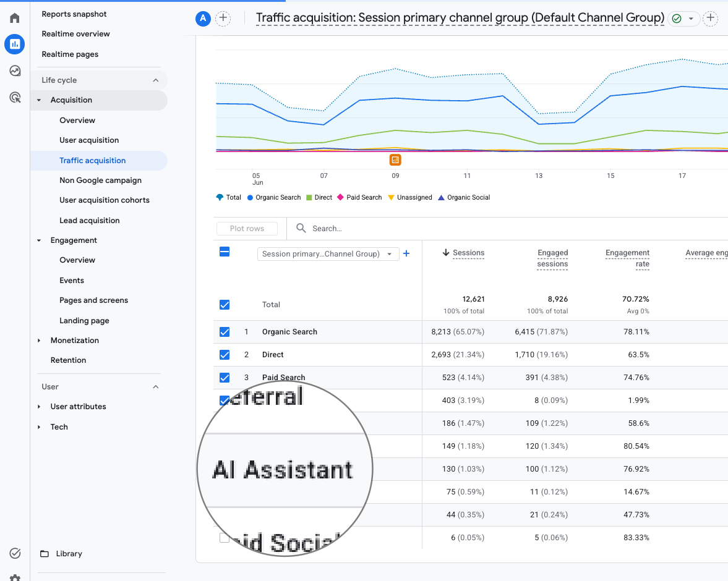Open the Admin gear icon at bottom
Screen dimensions: 728x581
coord(15,578)
